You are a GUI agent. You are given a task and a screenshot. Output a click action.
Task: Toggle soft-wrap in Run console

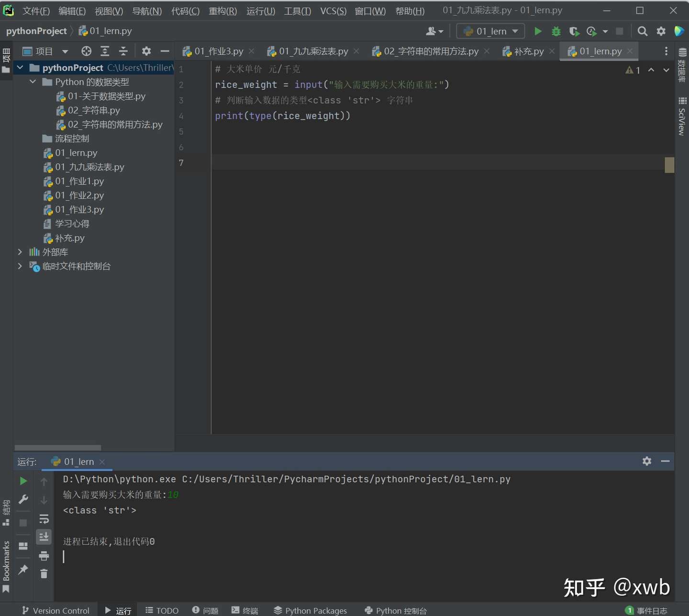tap(44, 519)
